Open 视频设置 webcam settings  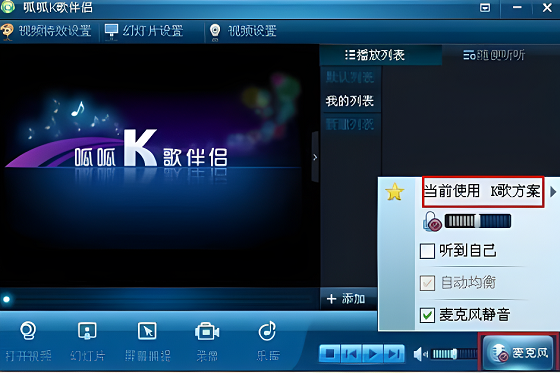pyautogui.click(x=243, y=31)
